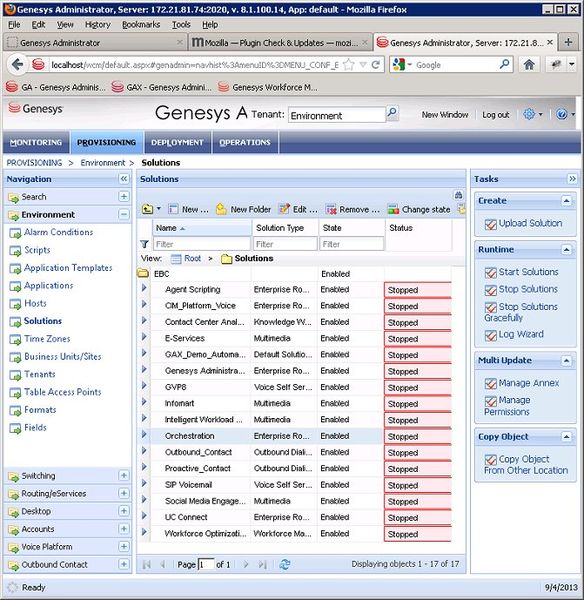Click the Firefox home button
The image size is (584, 600).
[529, 65]
